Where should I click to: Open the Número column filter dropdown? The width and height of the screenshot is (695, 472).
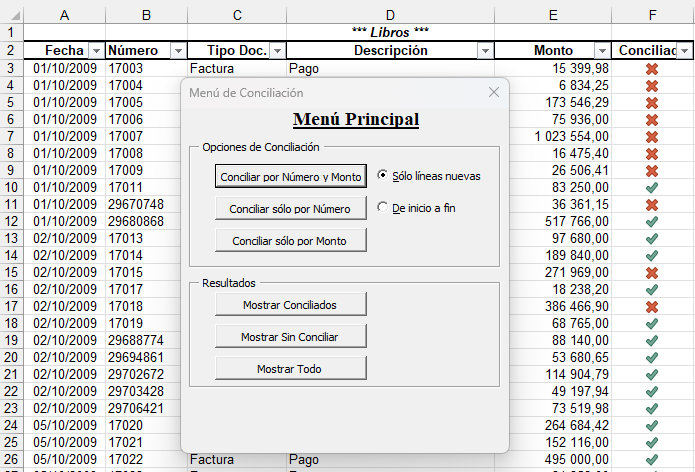pyautogui.click(x=178, y=51)
